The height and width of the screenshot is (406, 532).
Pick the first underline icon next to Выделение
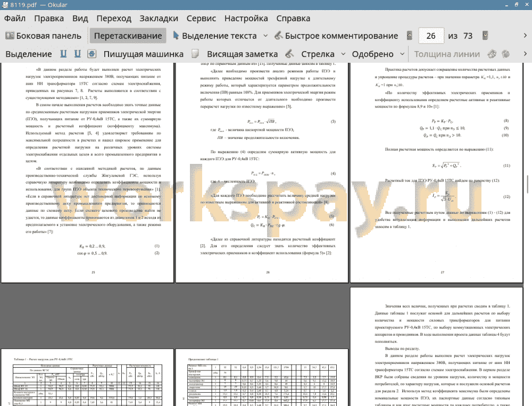[63, 54]
